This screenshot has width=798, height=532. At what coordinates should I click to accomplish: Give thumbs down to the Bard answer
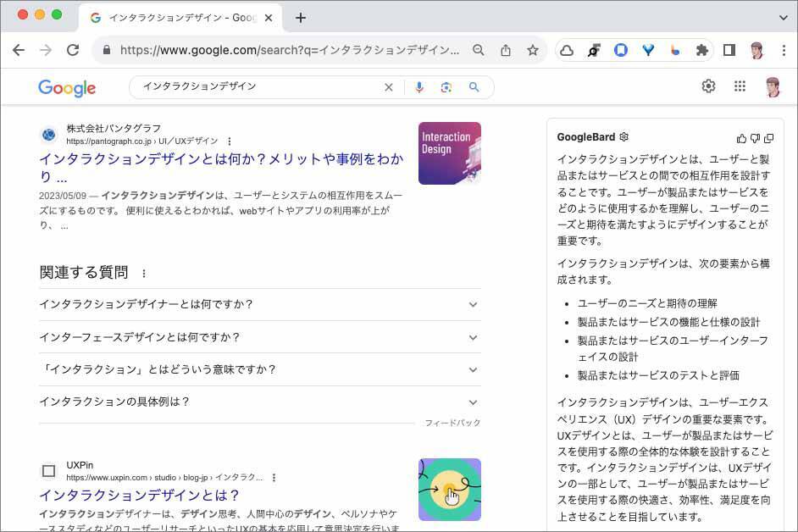click(756, 138)
